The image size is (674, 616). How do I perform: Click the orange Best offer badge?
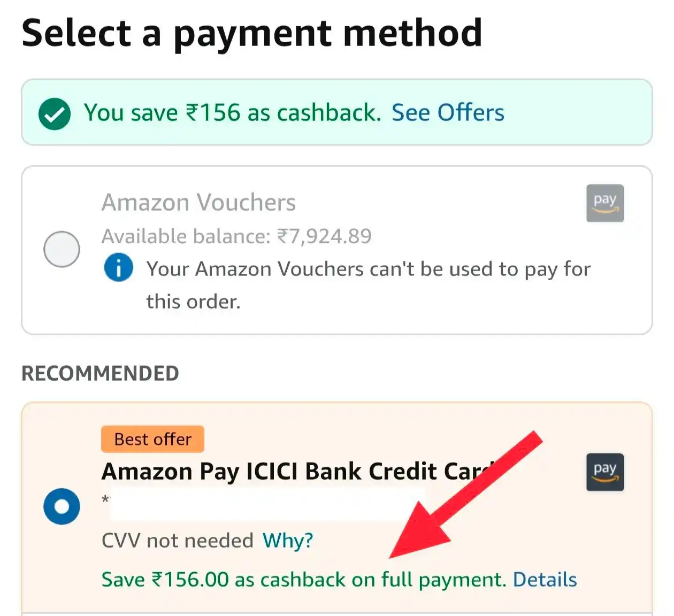pyautogui.click(x=152, y=439)
